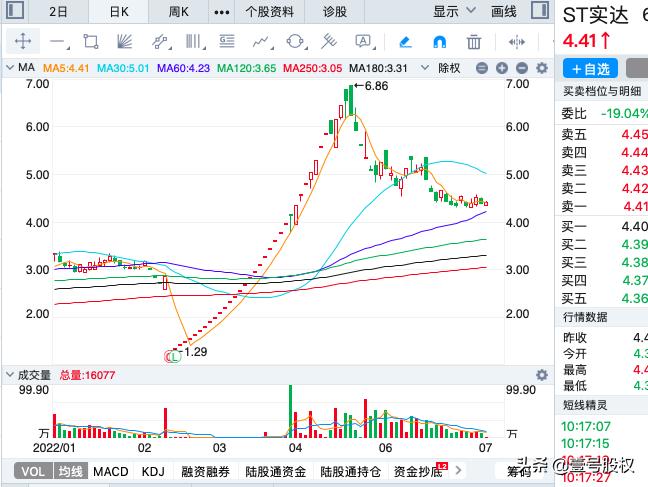Open the 诊股 tab
Screen dimensions: 648x487
[x=335, y=12]
